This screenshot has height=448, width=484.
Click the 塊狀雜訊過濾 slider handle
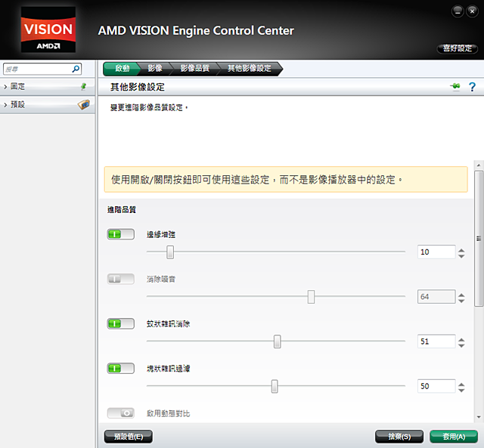[275, 386]
